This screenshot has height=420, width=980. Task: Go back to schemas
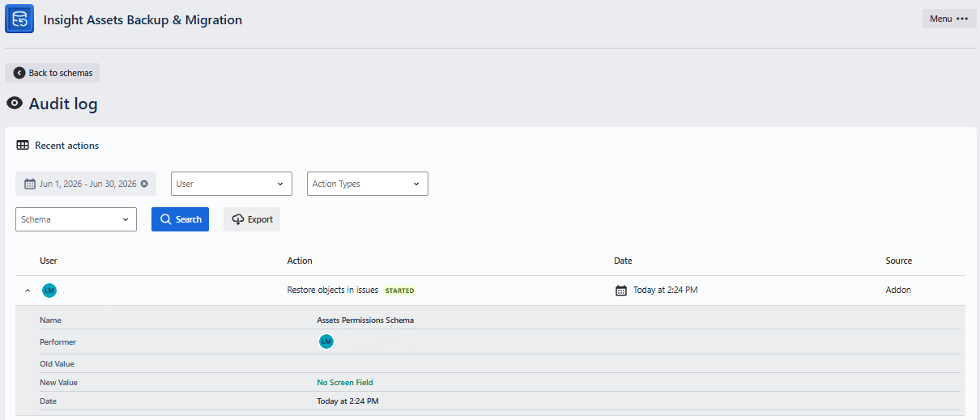(x=53, y=73)
